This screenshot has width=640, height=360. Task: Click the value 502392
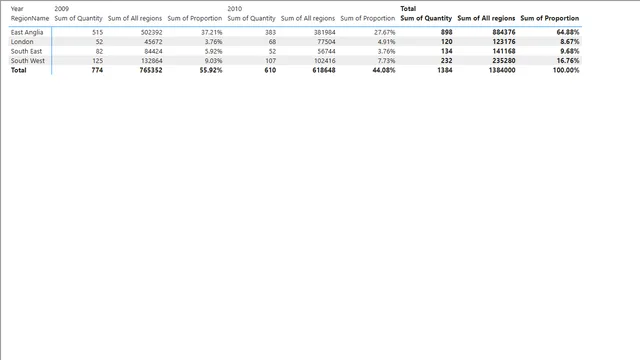(151, 32)
